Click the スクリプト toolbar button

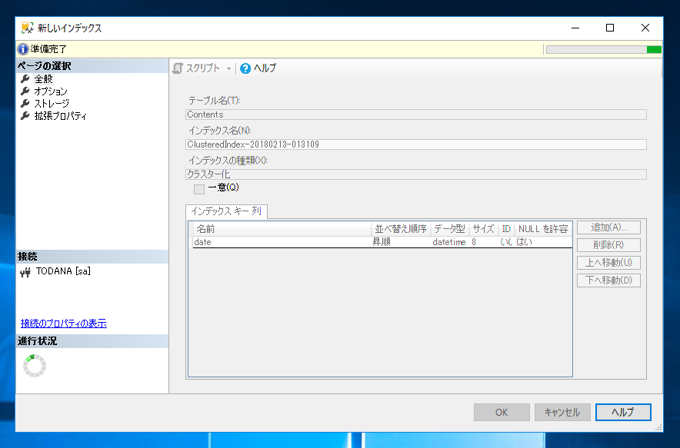click(x=197, y=69)
